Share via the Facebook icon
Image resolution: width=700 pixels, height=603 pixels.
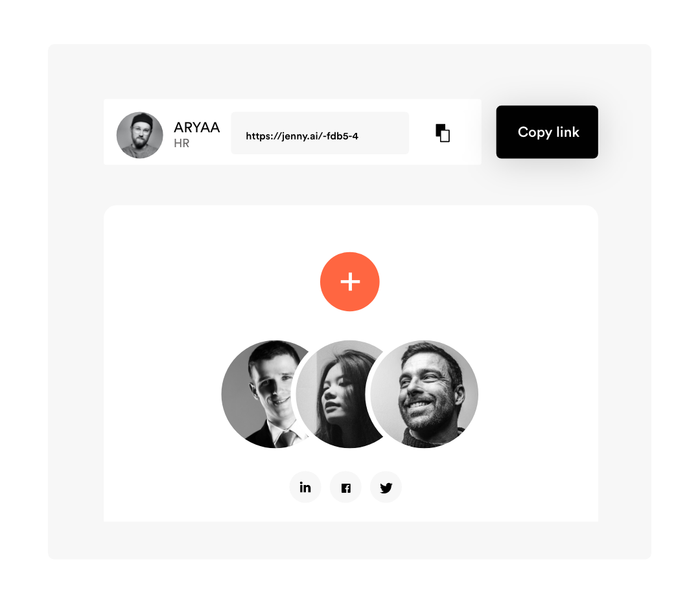coord(345,487)
